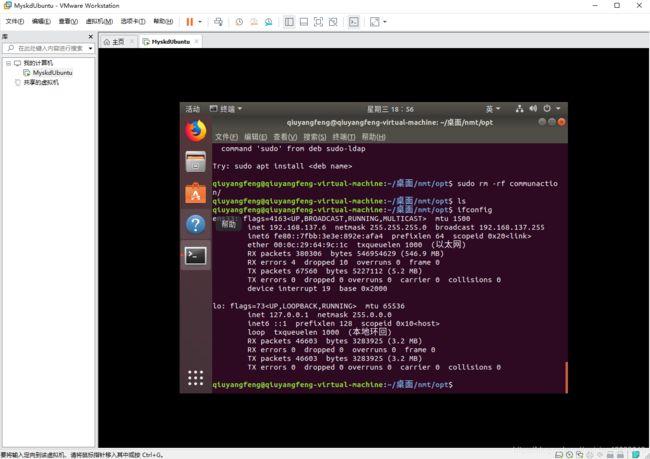Launch Firefox from the Ubuntu dock
This screenshot has width=650, height=459.
[196, 131]
